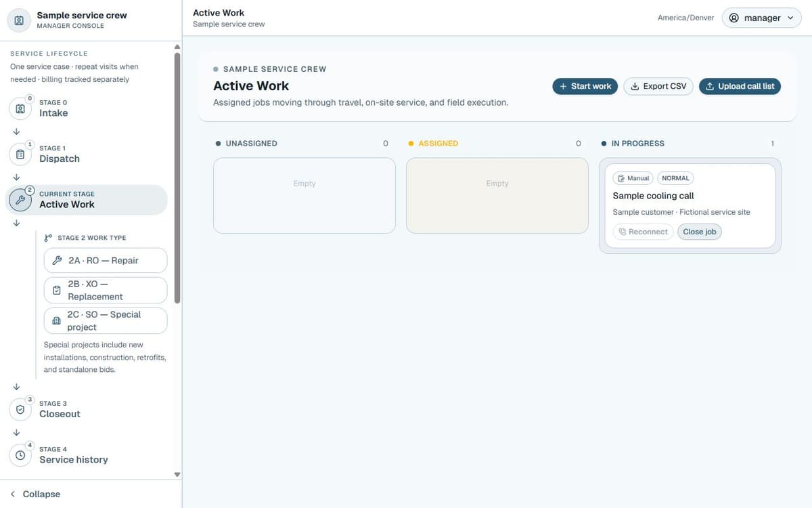Image resolution: width=812 pixels, height=508 pixels.
Task: Click the ASSIGNED column header
Action: 438,144
